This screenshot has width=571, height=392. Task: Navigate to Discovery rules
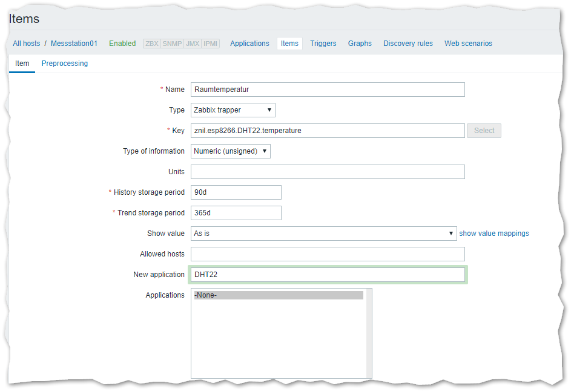point(408,44)
